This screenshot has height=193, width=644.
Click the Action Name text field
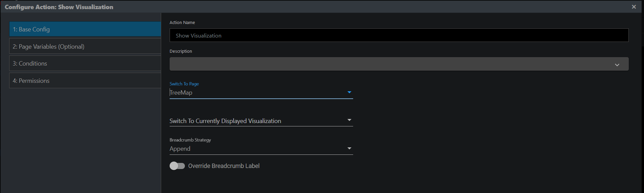[399, 35]
